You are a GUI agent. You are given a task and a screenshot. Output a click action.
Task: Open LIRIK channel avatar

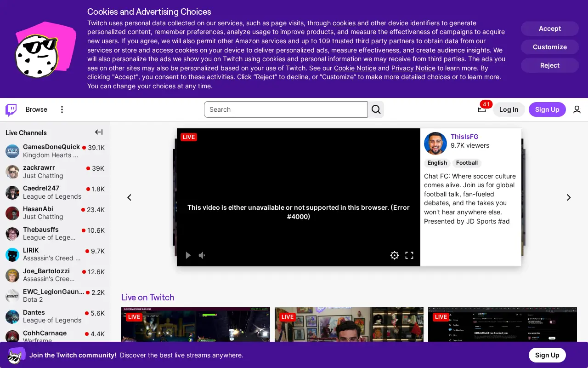(12, 255)
